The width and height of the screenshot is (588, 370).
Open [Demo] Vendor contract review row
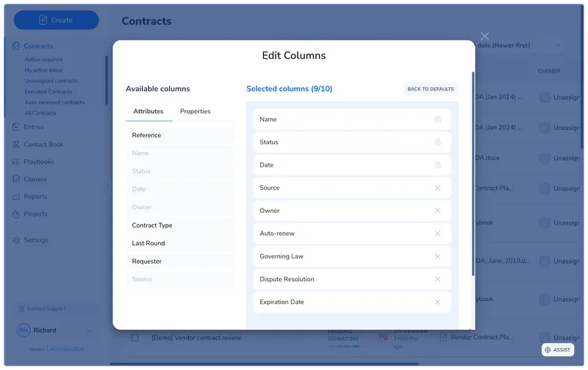(196, 338)
